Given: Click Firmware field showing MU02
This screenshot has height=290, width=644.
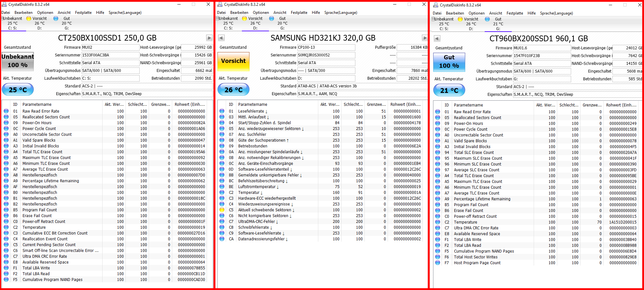Looking at the screenshot, I should [110, 47].
